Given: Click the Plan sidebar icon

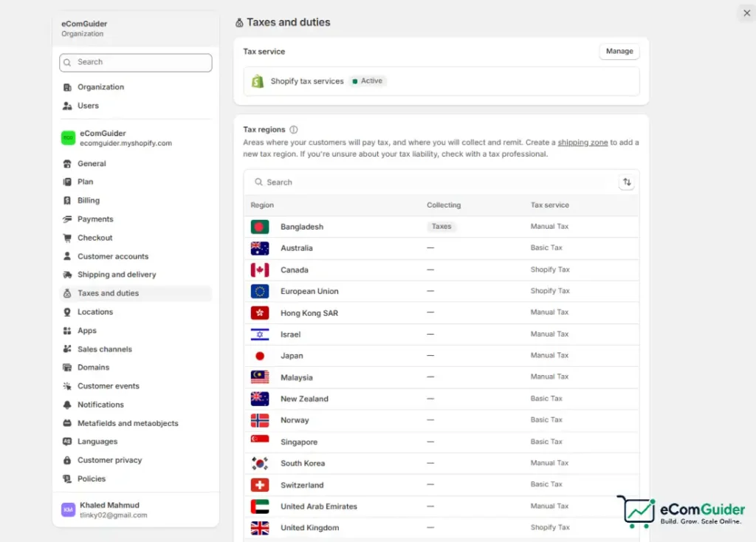Looking at the screenshot, I should pyautogui.click(x=67, y=182).
